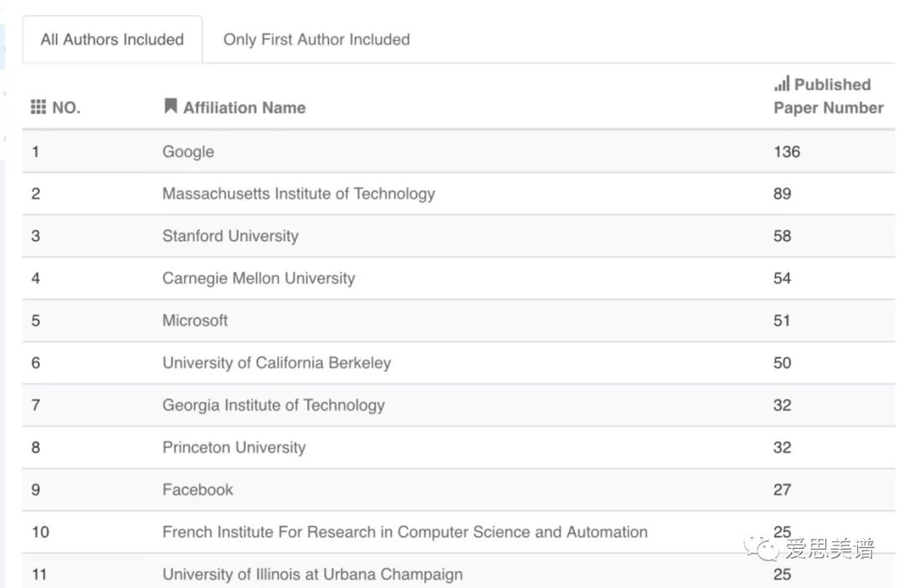Select Massachusetts Institute of Technology entry

tap(299, 193)
